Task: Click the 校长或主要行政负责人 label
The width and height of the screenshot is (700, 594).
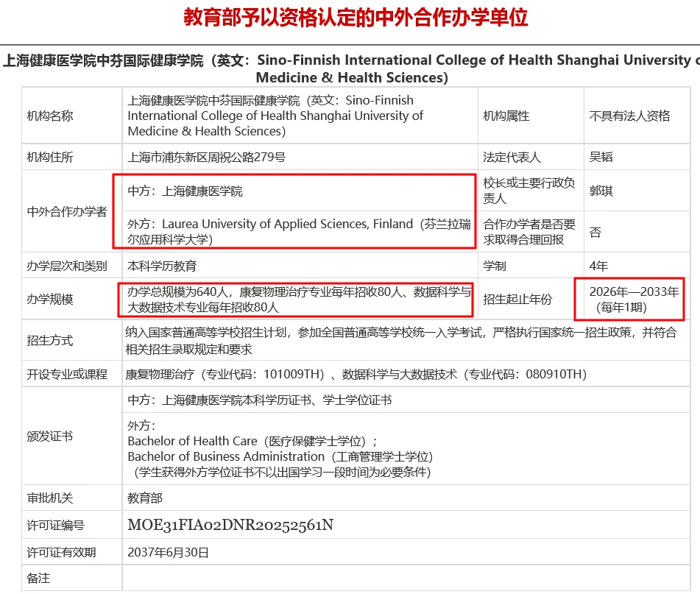Action: point(529,191)
